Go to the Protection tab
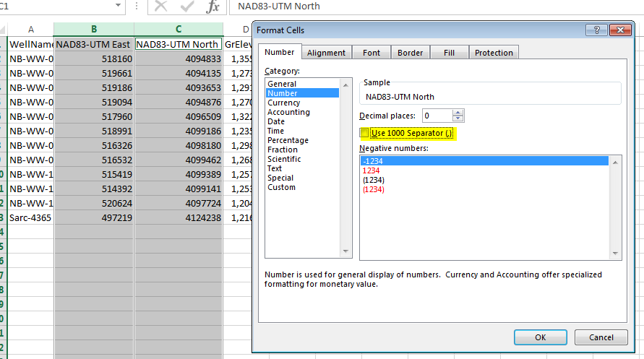Screen dimensions: 644x359 [x=494, y=53]
